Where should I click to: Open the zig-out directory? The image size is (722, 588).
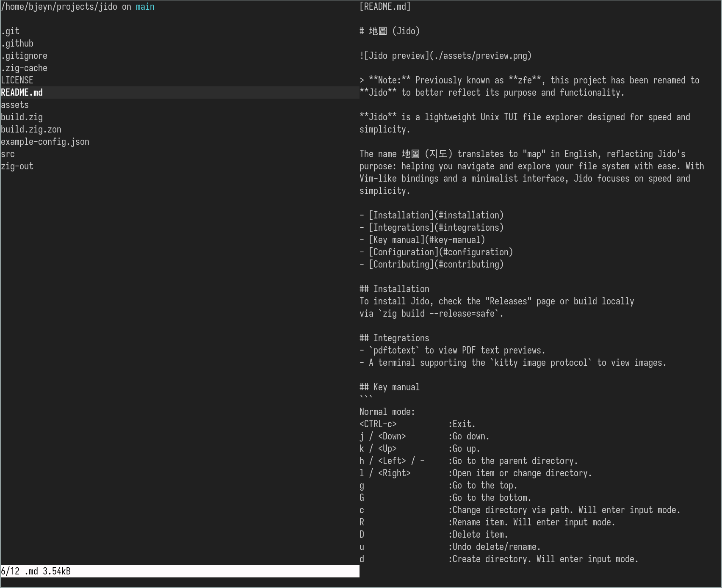pyautogui.click(x=17, y=166)
